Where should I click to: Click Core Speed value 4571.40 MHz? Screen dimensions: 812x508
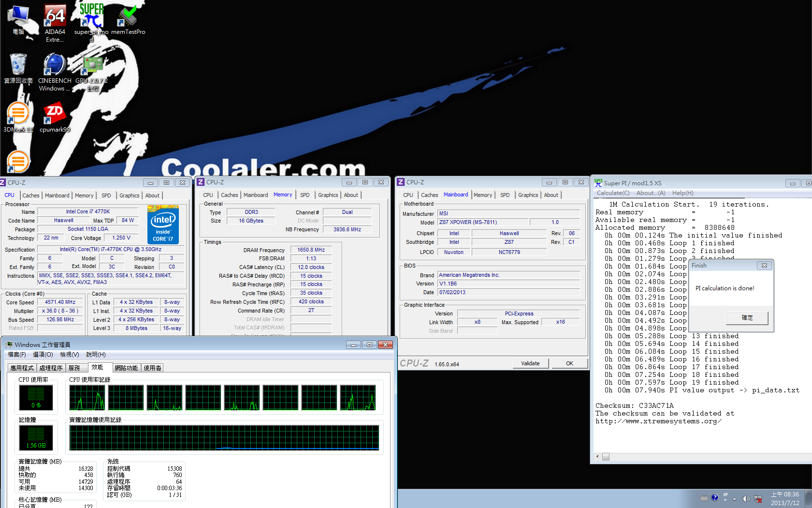(60, 302)
